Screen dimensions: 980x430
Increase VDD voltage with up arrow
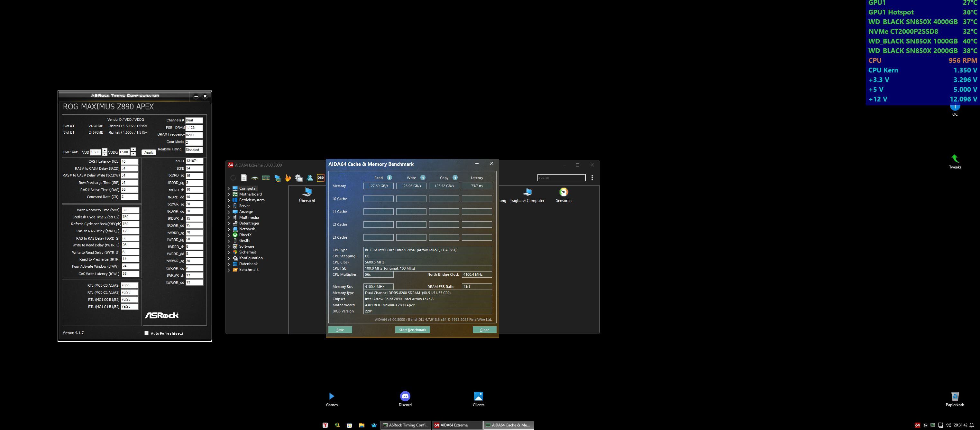coord(105,150)
